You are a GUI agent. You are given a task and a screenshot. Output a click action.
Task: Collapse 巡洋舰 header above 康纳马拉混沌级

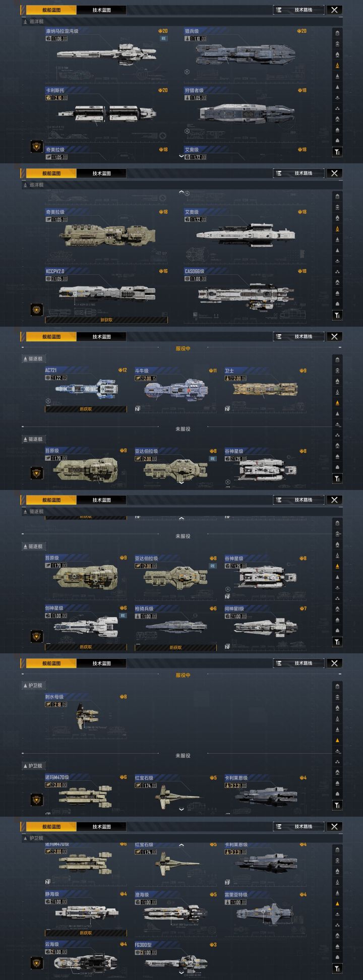34,22
